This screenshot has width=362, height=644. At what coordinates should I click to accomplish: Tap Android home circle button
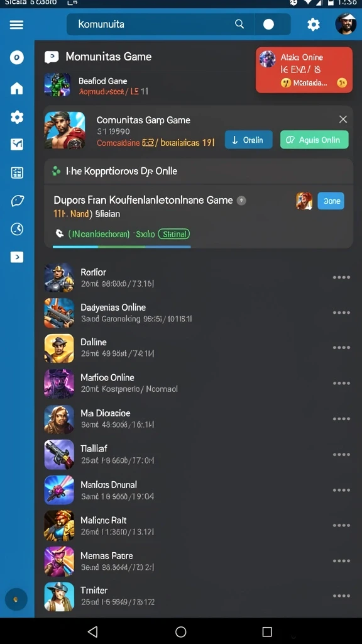pos(180,631)
